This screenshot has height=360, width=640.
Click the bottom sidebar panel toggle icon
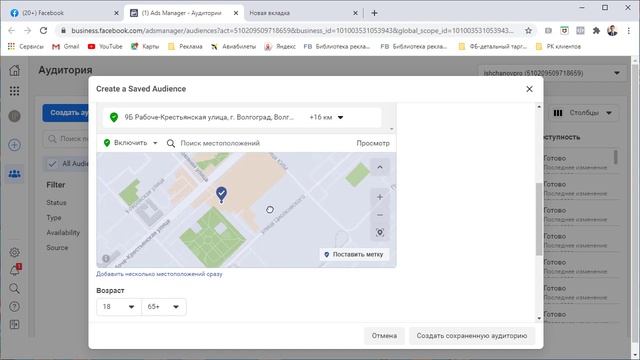14,324
